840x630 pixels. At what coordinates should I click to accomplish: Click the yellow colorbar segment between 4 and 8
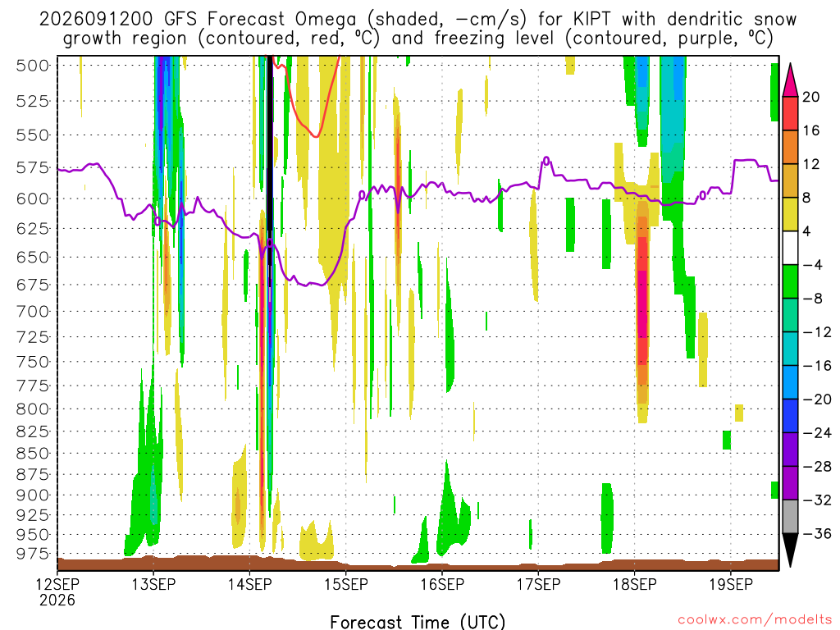coord(790,214)
